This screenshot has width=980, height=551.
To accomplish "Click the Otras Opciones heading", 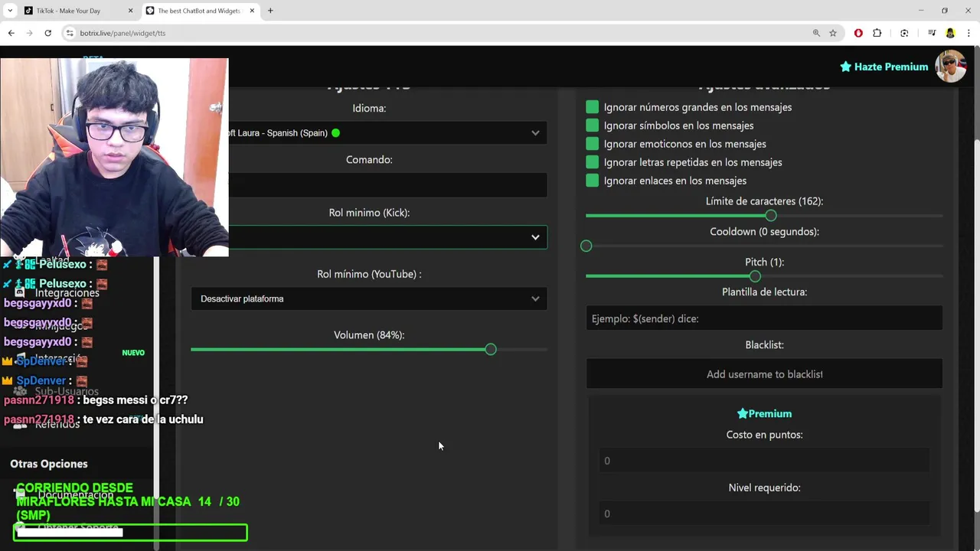I will pos(49,464).
